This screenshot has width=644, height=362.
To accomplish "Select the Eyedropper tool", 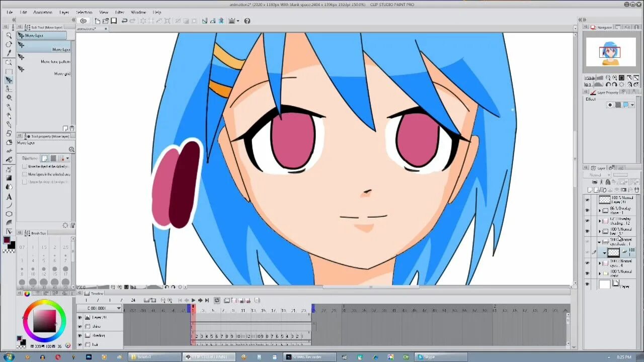I will coord(9,53).
